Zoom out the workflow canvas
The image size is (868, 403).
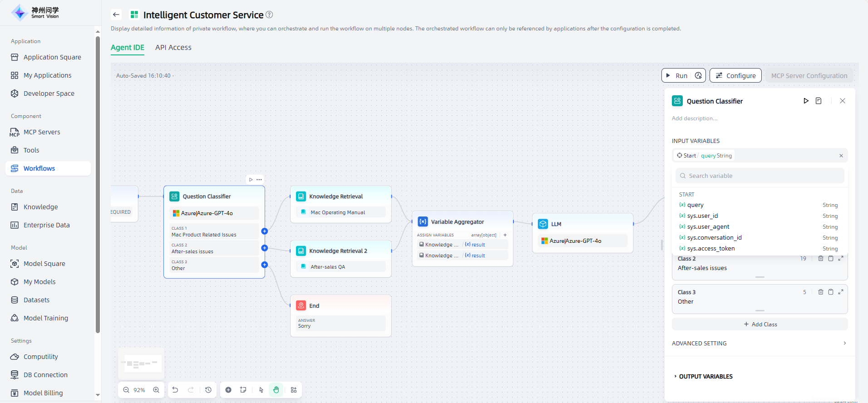[126, 390]
